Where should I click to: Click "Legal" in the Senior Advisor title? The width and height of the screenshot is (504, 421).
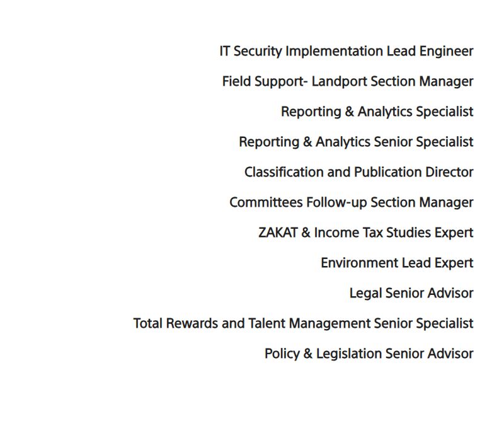pyautogui.click(x=365, y=293)
